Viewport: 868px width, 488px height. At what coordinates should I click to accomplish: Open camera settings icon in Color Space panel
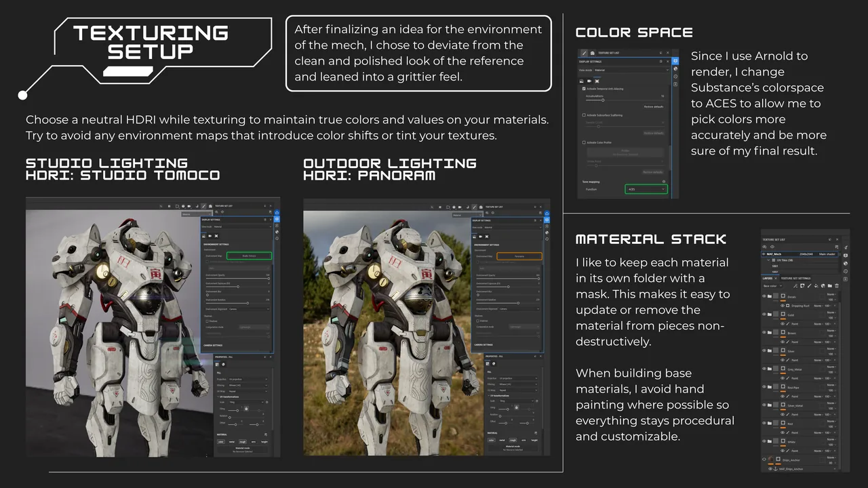coord(589,81)
